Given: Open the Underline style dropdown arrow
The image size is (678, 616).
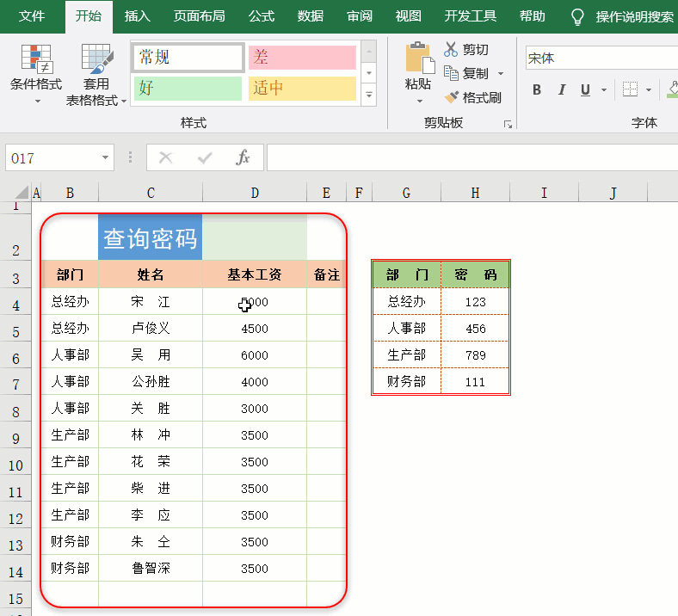Looking at the screenshot, I should 604,90.
